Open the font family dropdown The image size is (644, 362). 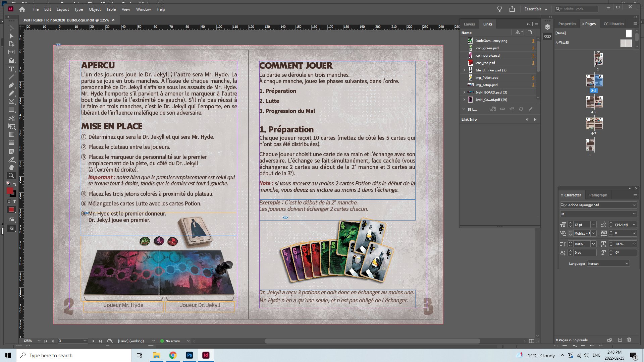(x=634, y=205)
